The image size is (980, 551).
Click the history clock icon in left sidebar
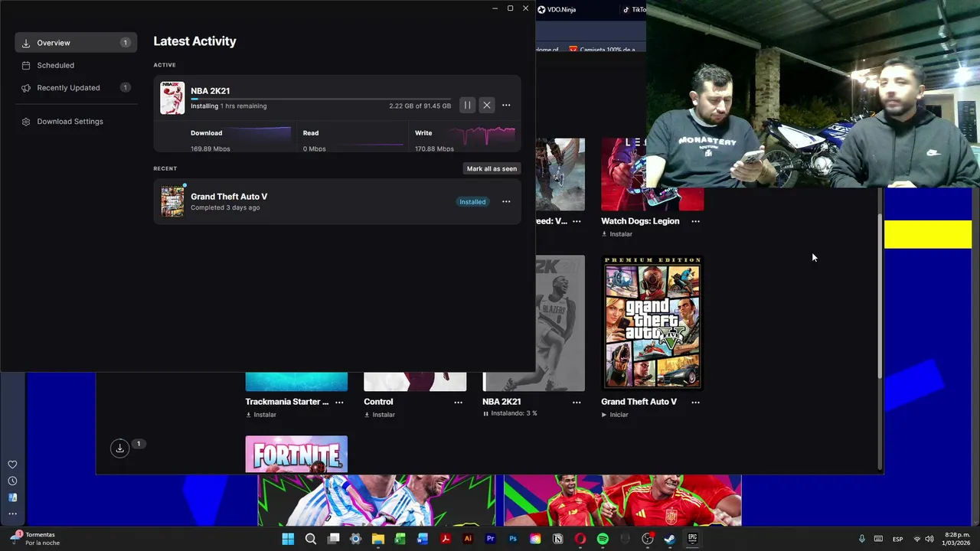tap(12, 481)
